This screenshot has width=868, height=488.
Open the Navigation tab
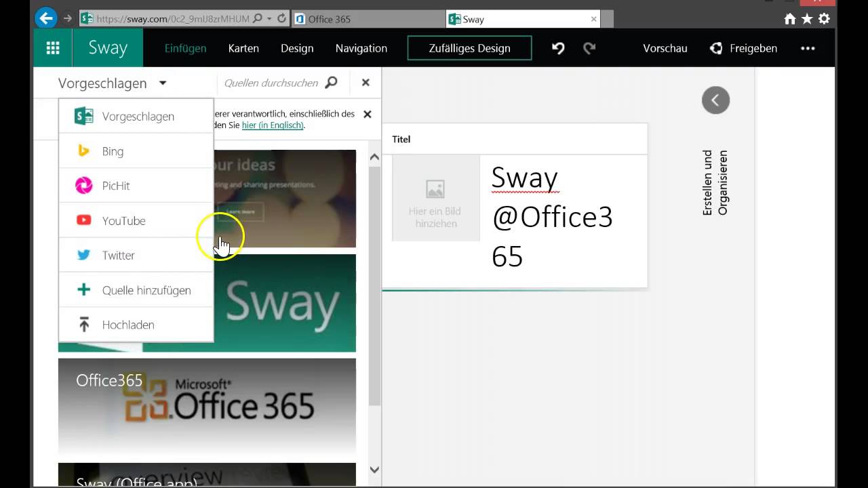[361, 48]
